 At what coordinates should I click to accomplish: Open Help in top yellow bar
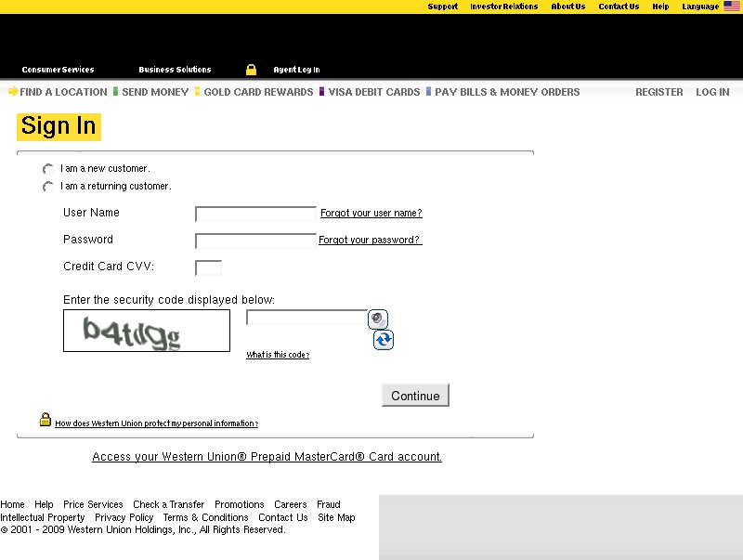(660, 7)
